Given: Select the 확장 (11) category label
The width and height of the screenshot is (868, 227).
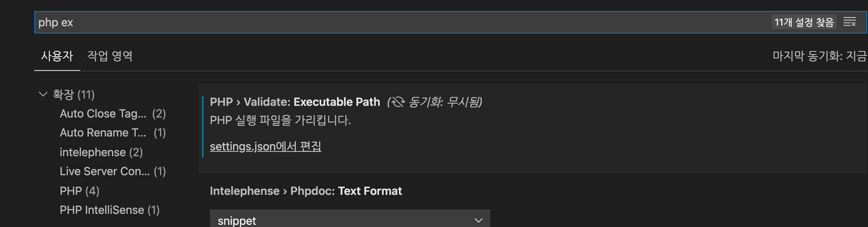Looking at the screenshot, I should coord(74,95).
